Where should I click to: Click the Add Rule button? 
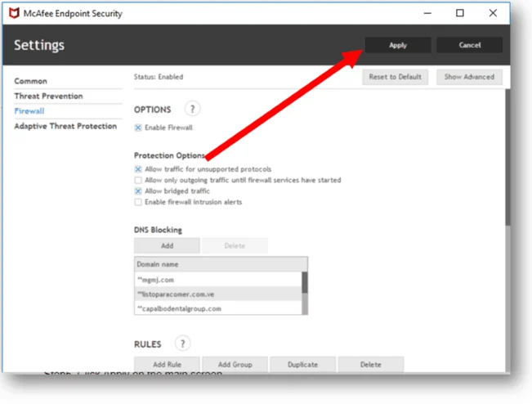pyautogui.click(x=167, y=364)
